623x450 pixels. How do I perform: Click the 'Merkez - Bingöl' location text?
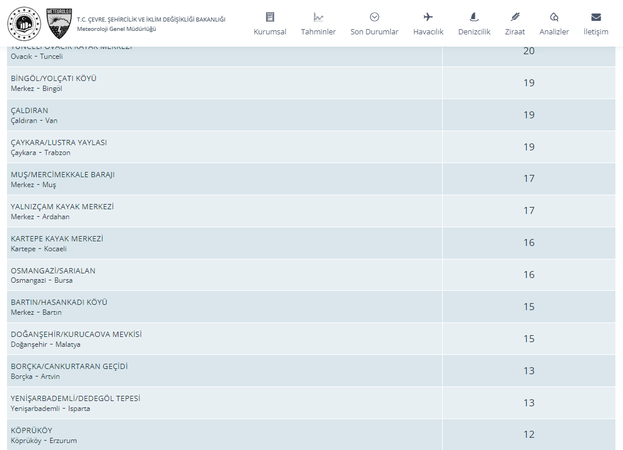click(37, 89)
